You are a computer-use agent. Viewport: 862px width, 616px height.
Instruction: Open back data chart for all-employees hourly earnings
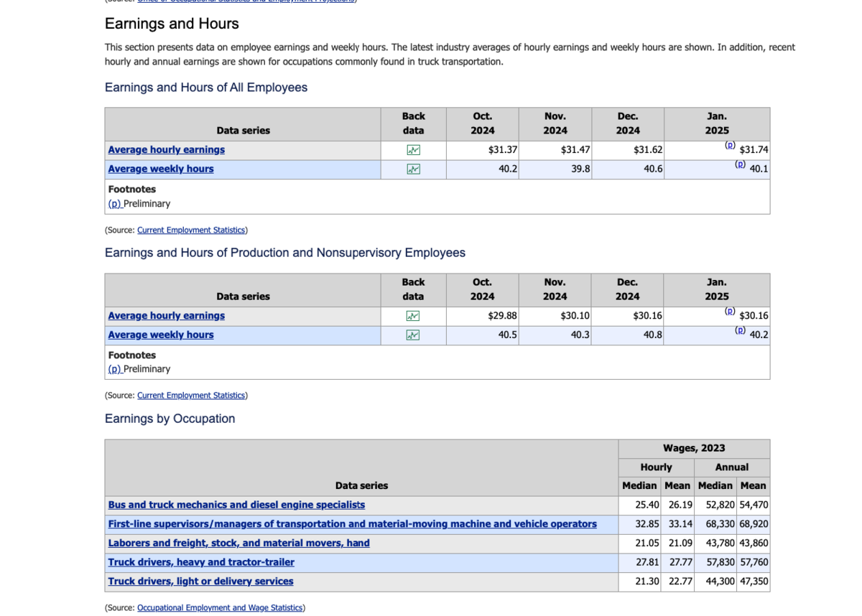click(x=413, y=150)
